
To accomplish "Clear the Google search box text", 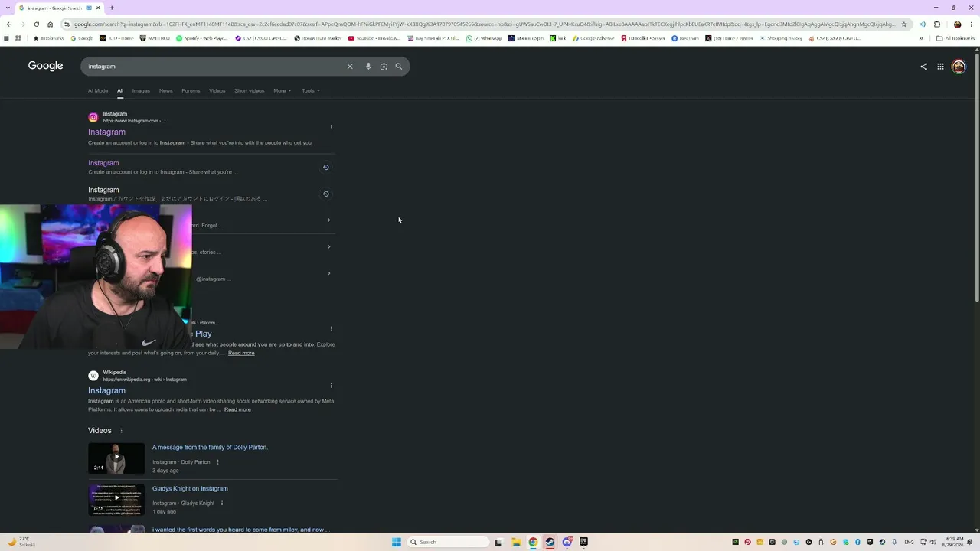I will click(x=350, y=67).
